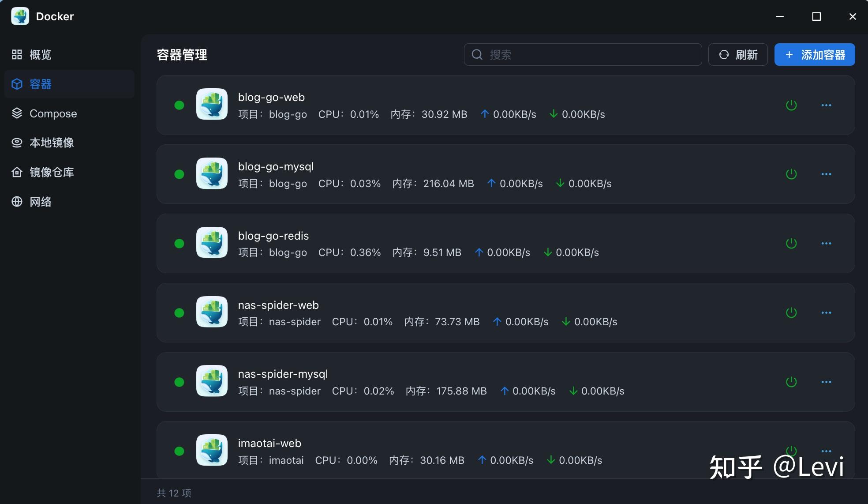Open more options for nas-spider-mysql
This screenshot has width=868, height=504.
click(x=826, y=382)
